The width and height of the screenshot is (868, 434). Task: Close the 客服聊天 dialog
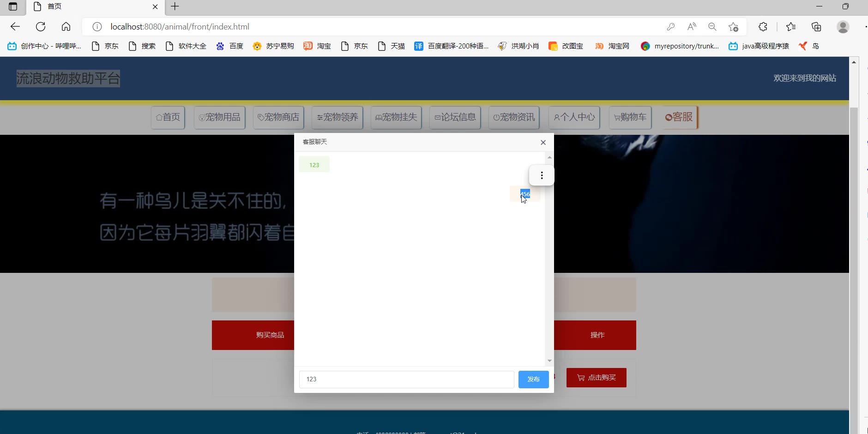543,142
